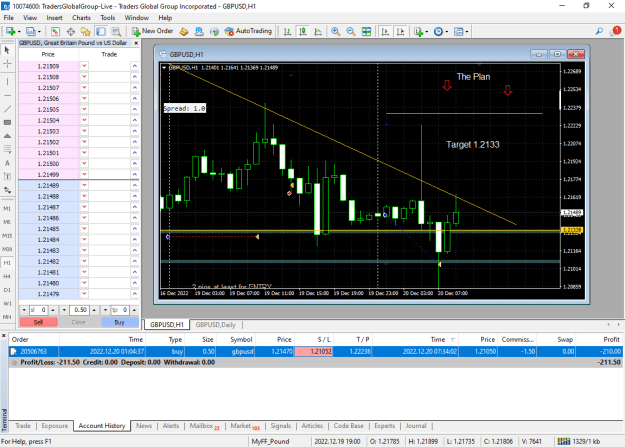Select the Arrows objects tool
The image size is (625, 447).
7,190
